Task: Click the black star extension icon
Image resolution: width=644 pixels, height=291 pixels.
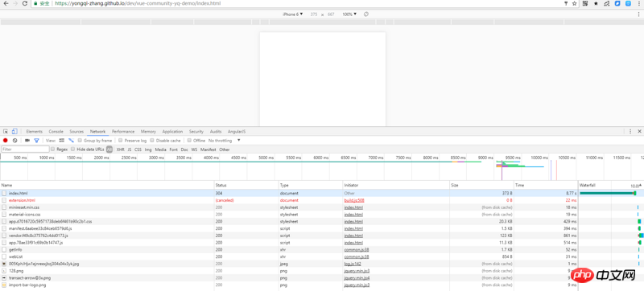Action: [x=596, y=3]
